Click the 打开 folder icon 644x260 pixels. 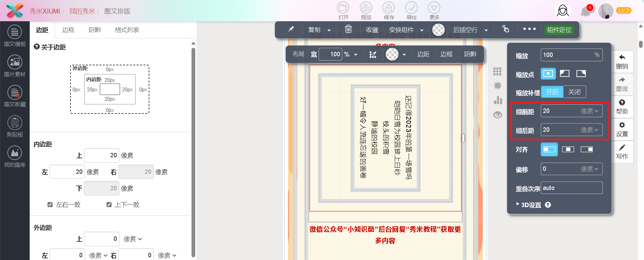[x=343, y=8]
